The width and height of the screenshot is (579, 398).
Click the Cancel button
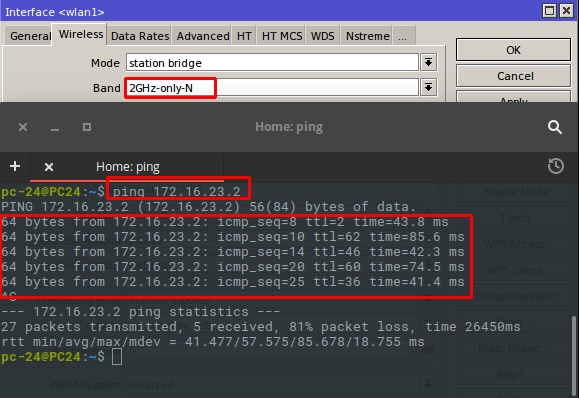tap(513, 76)
